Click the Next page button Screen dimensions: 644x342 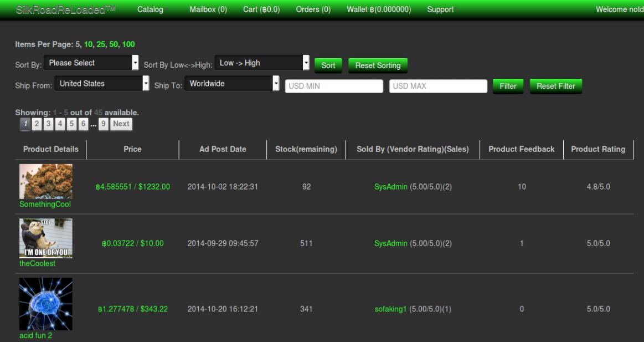[x=121, y=124]
